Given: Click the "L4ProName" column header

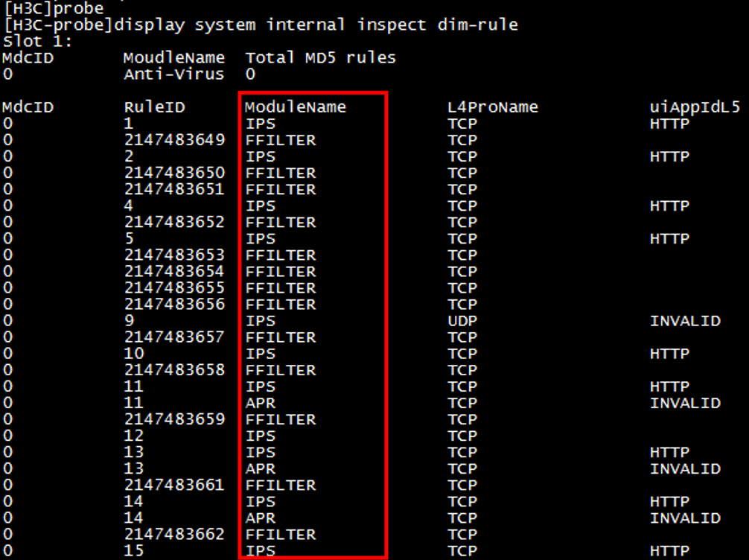Looking at the screenshot, I should [493, 107].
